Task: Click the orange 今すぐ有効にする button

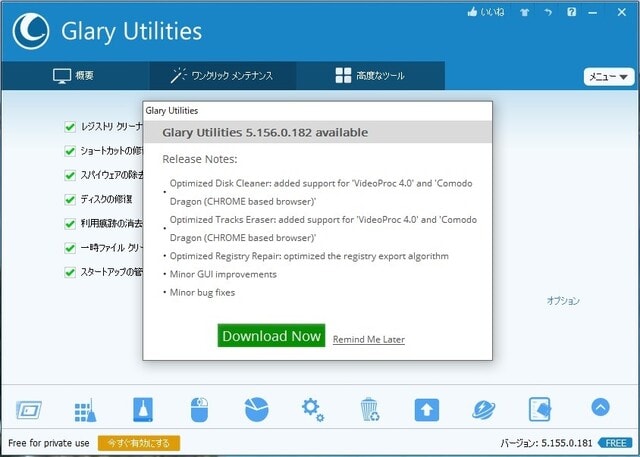Action: pos(139,443)
